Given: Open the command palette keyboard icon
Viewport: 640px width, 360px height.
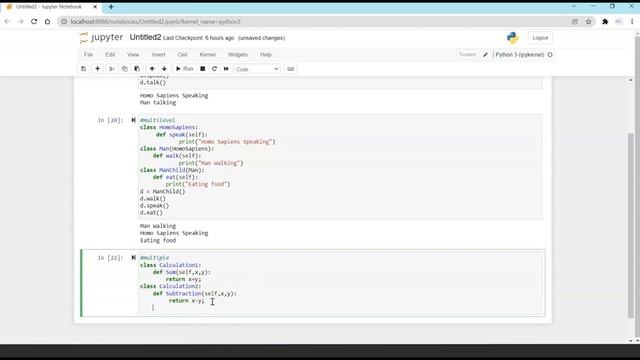Looking at the screenshot, I should (291, 69).
